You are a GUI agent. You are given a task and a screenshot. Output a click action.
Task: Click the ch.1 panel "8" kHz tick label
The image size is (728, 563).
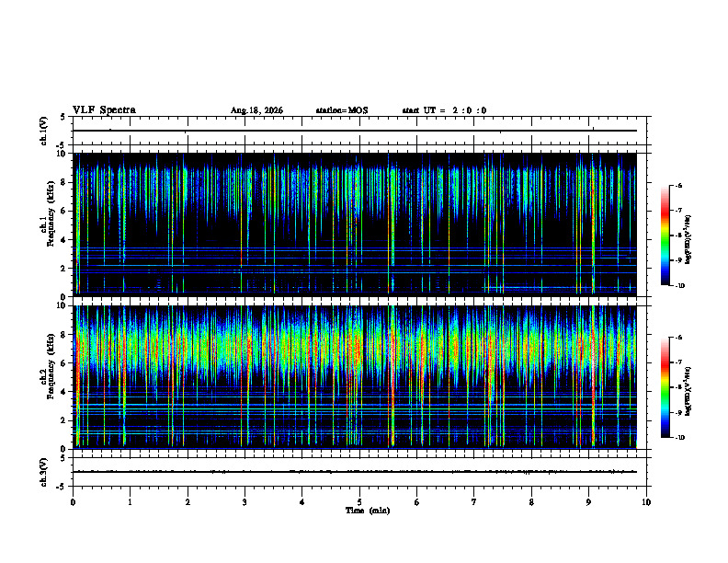coord(63,182)
